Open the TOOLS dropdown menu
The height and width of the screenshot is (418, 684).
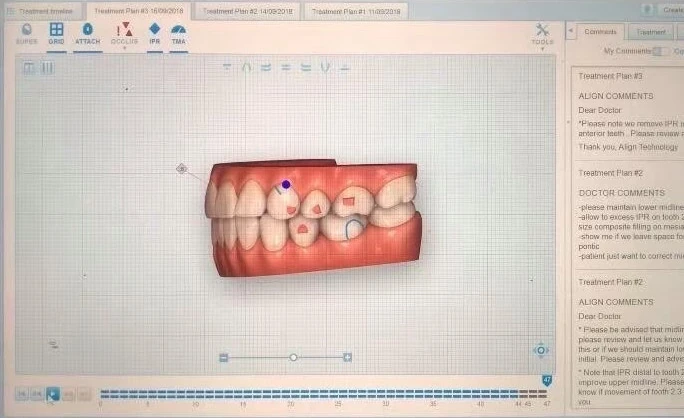(x=542, y=35)
